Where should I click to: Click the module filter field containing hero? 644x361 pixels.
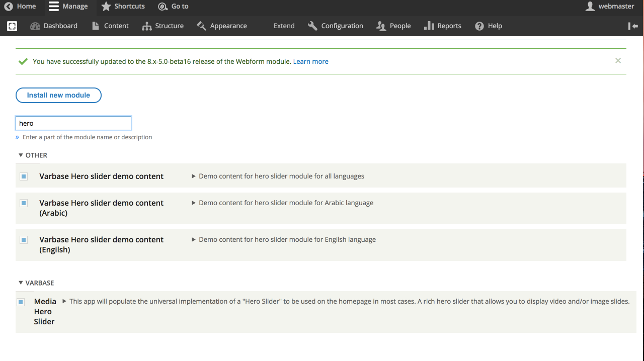(x=73, y=123)
